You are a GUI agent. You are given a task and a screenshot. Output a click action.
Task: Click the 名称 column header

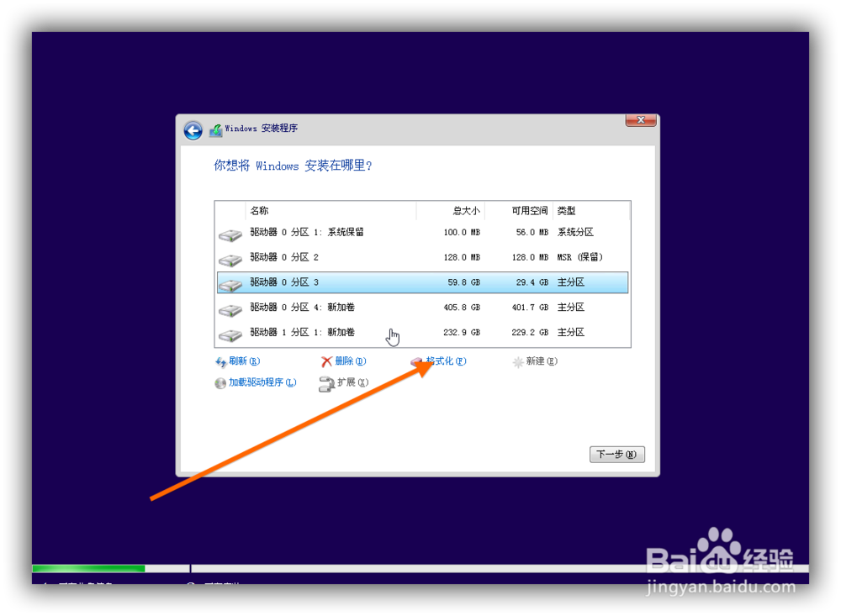click(x=331, y=211)
